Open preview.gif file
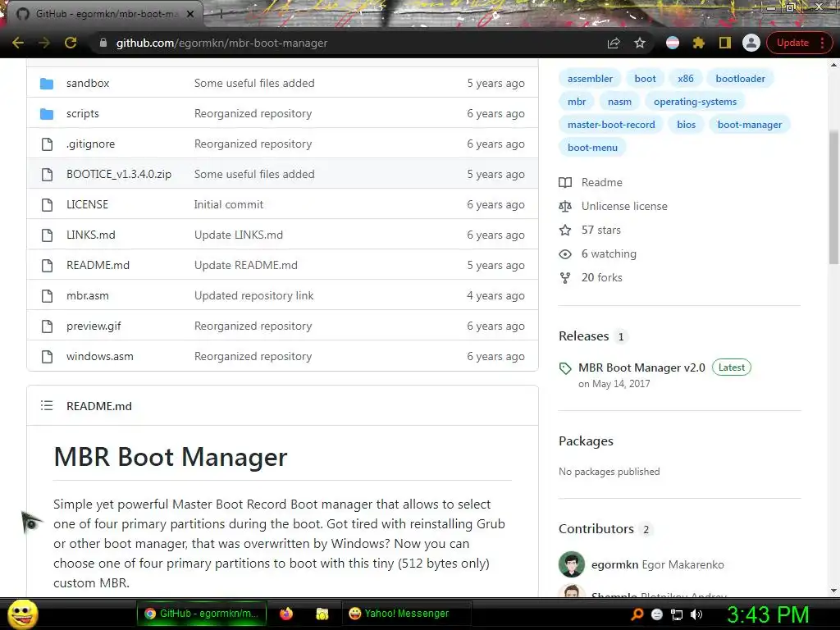Viewport: 840px width, 630px height. point(94,326)
